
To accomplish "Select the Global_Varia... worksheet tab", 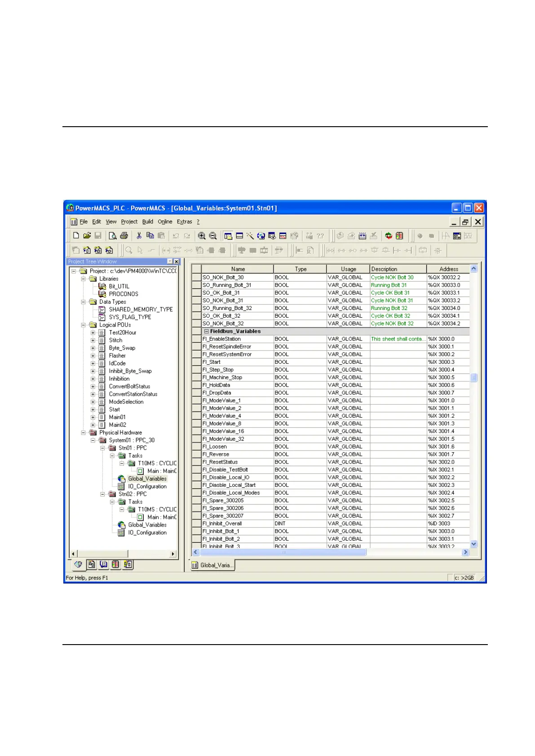I will coord(212,565).
